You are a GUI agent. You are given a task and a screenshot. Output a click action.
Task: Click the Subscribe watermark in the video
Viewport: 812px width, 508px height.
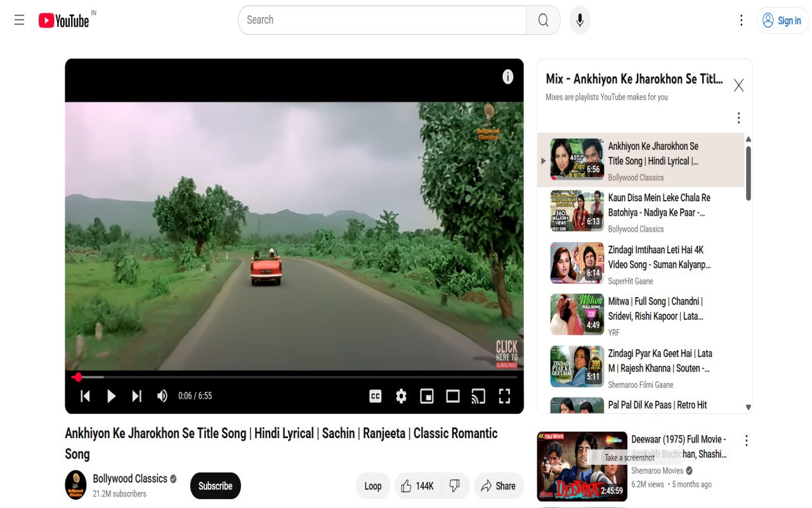(507, 354)
